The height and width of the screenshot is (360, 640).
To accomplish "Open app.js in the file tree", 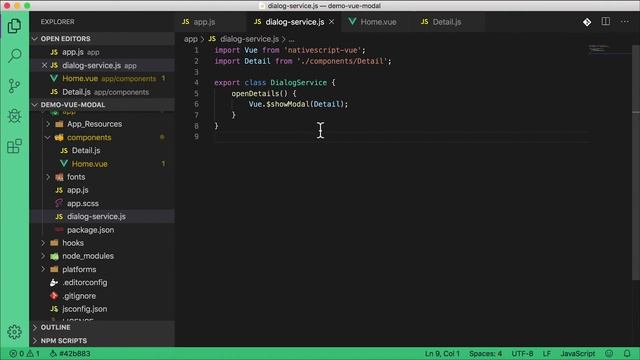I will point(78,190).
